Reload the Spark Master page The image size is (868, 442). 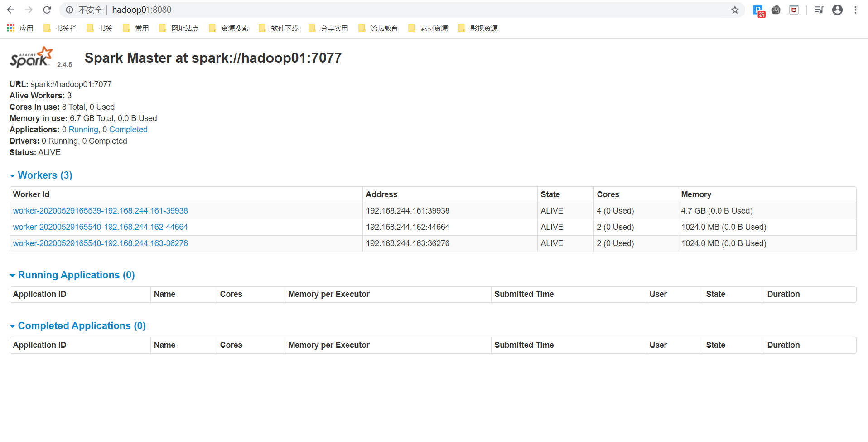click(47, 10)
